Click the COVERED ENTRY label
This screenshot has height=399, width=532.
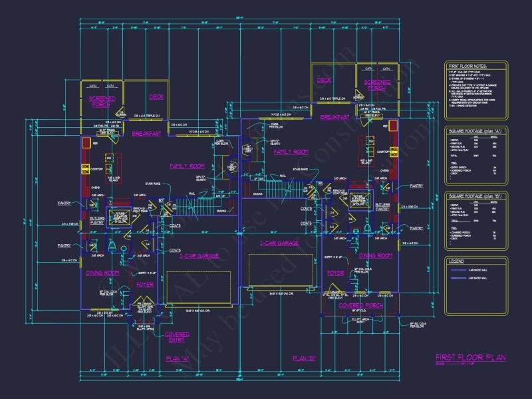(177, 337)
